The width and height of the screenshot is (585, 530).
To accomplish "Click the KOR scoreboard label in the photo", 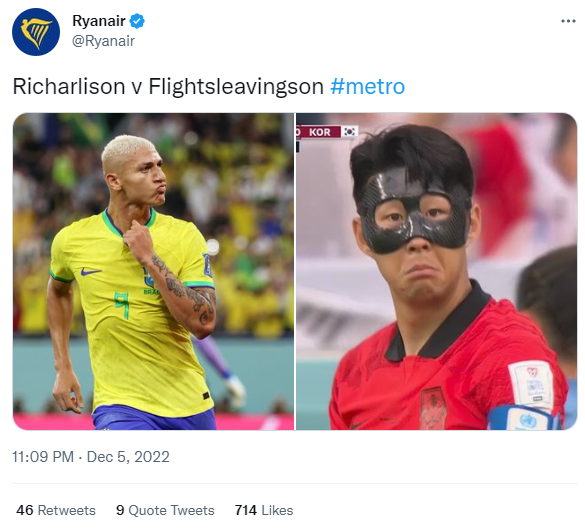I will 320,132.
